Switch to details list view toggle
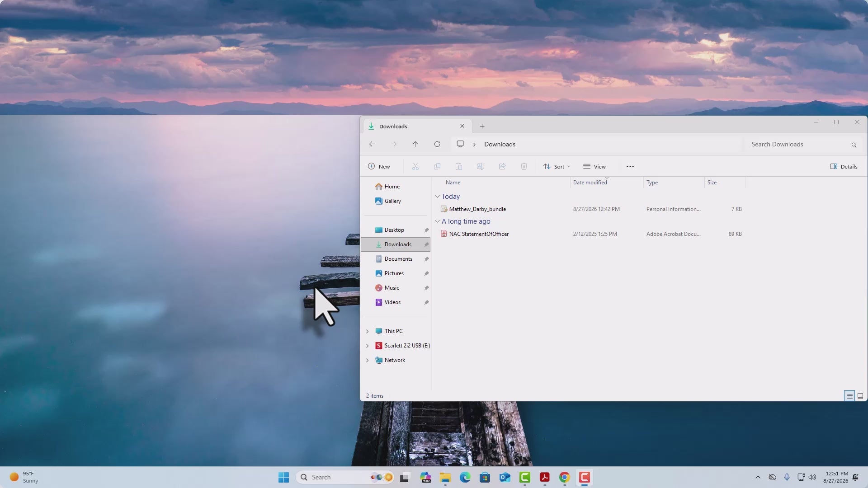Viewport: 868px width, 488px height. click(x=849, y=396)
